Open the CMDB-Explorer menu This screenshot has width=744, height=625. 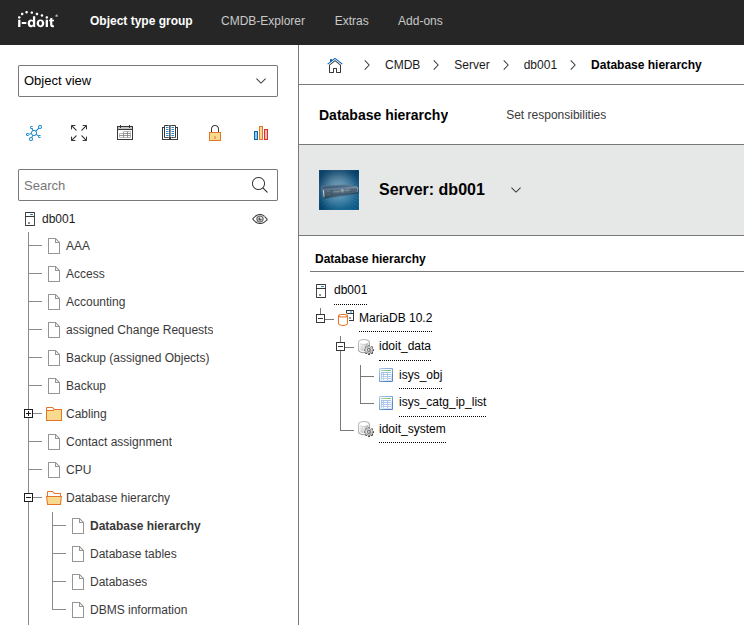[x=263, y=21]
